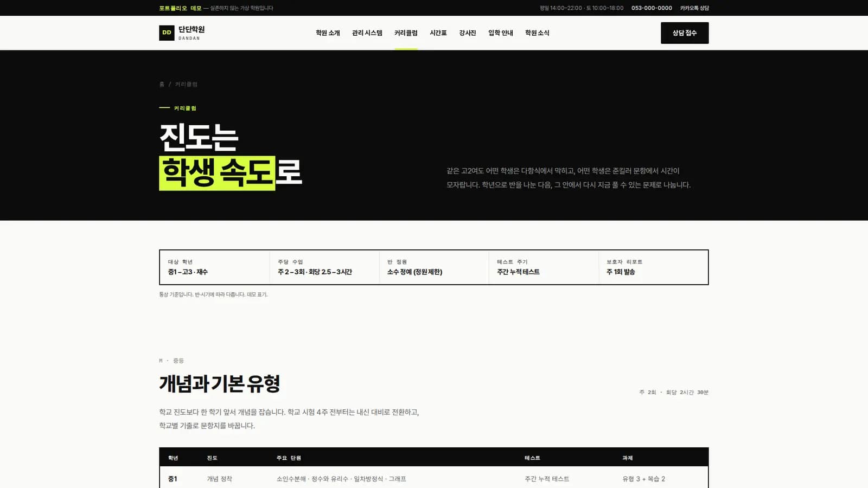Click the 커리큘럼 breadcrumb current page
868x488 pixels.
(x=186, y=84)
